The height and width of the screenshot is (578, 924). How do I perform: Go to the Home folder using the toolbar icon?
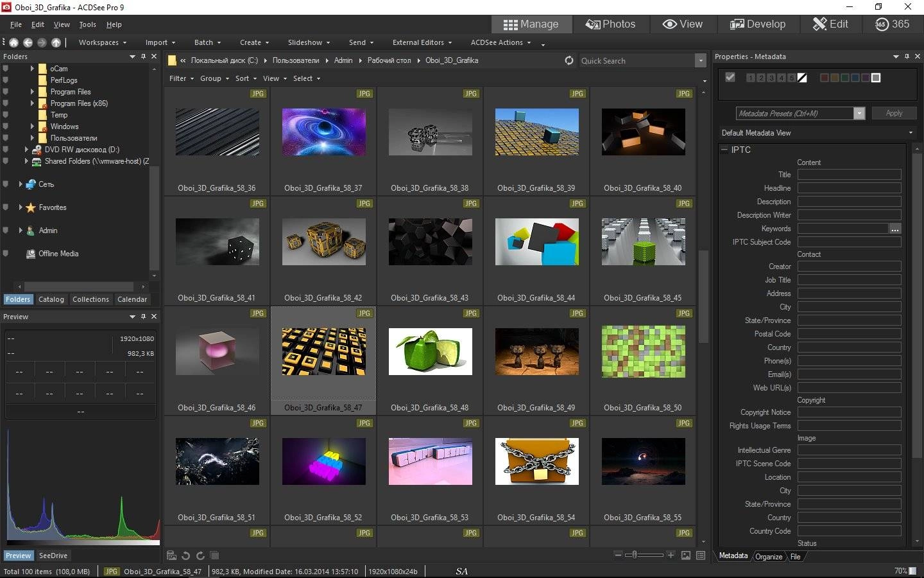tap(13, 42)
